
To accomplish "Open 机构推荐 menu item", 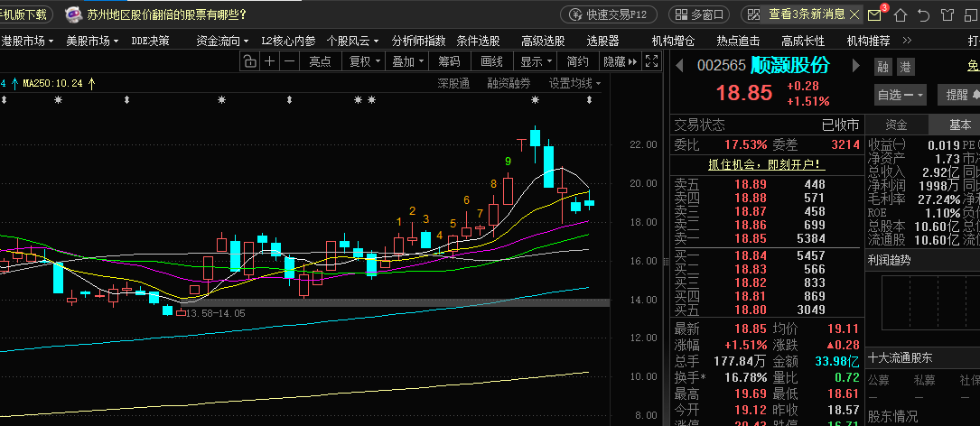I will pos(868,42).
